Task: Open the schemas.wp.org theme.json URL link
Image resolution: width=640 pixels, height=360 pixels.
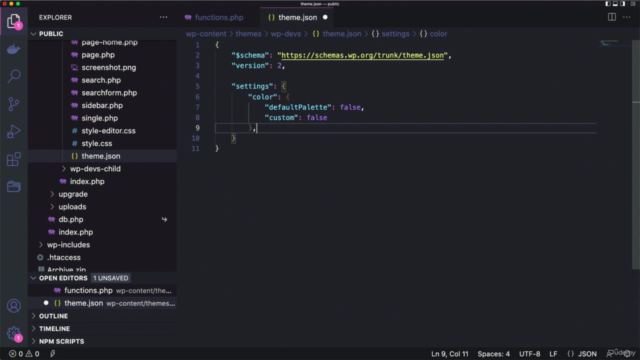Action: (362, 56)
